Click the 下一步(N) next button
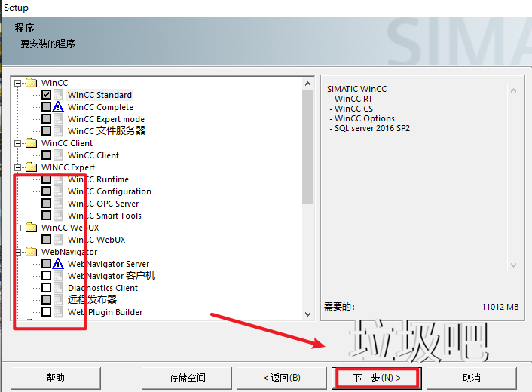 pos(376,378)
